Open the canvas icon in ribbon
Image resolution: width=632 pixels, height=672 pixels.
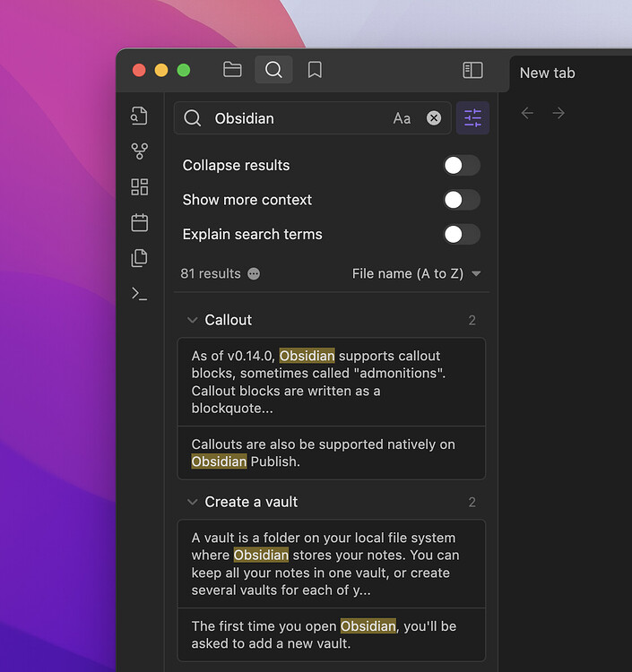[x=139, y=187]
